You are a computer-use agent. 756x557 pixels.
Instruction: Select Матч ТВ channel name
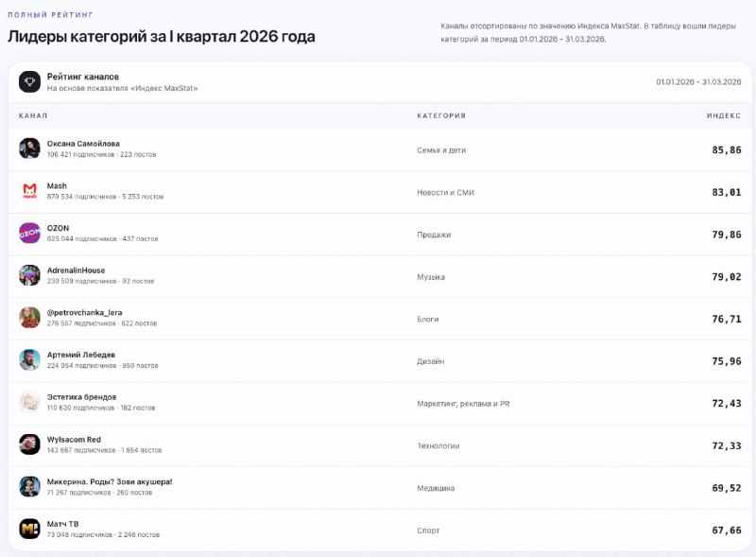[x=62, y=524]
